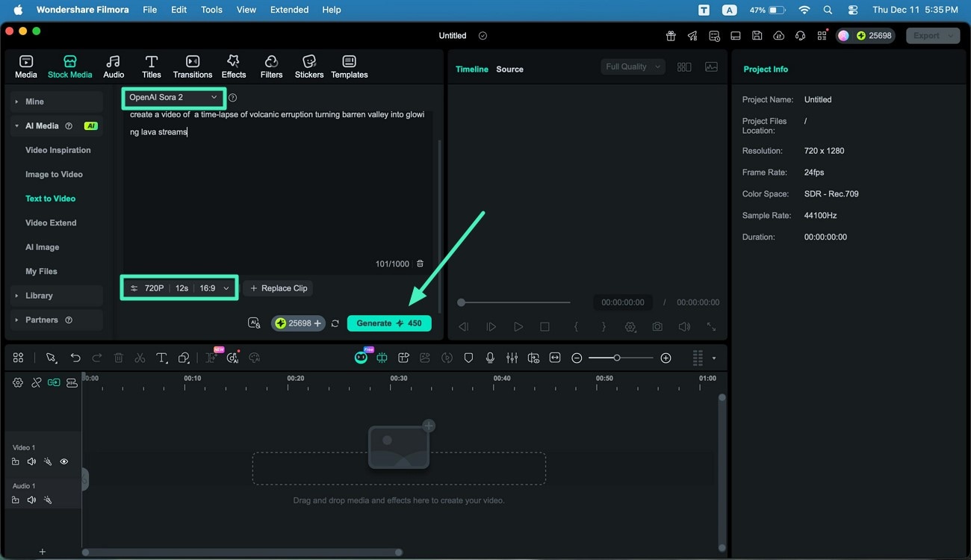Select Image to Video in the sidebar

tap(54, 175)
